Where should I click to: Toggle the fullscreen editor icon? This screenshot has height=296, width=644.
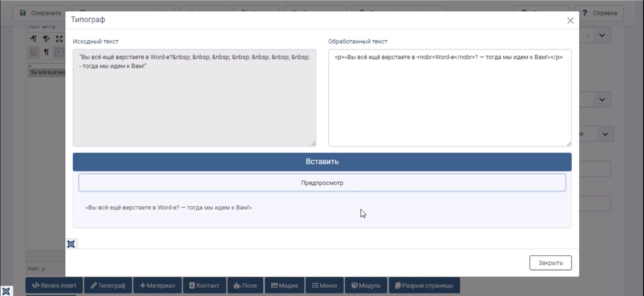[x=59, y=39]
